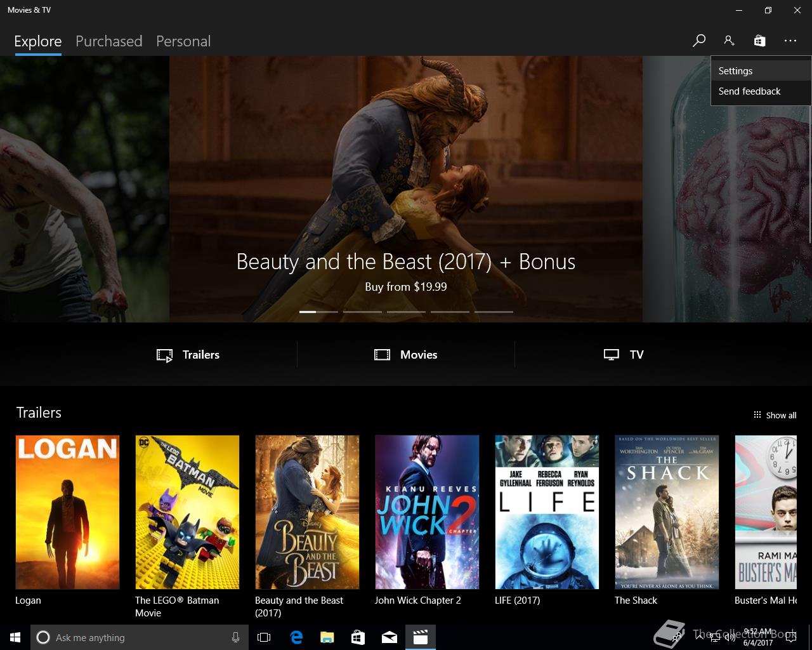Open the Action Center notification icon
The image size is (812, 650).
[x=791, y=637]
